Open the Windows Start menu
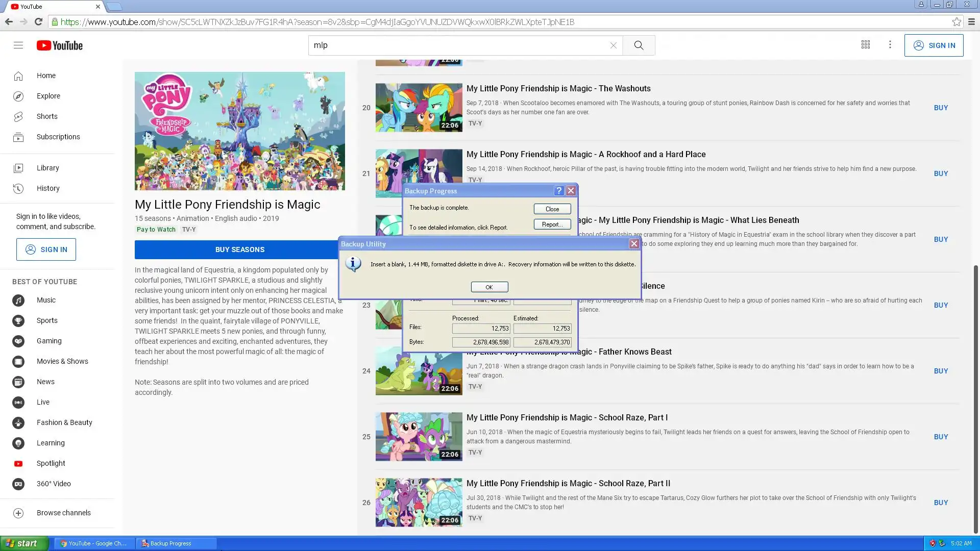Image resolution: width=980 pixels, height=551 pixels. click(23, 543)
